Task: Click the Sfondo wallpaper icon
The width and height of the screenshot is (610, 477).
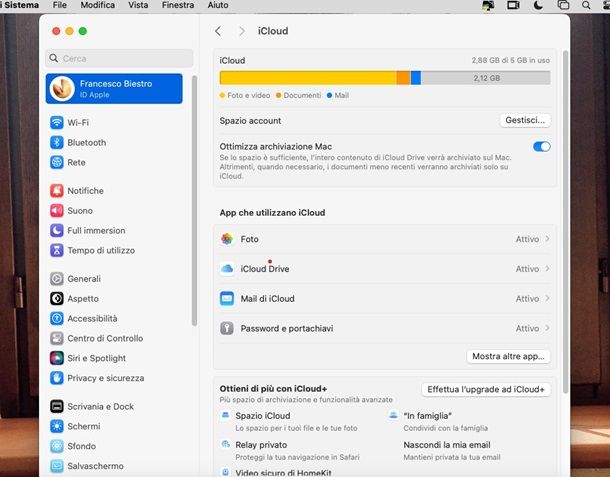Action: click(57, 445)
